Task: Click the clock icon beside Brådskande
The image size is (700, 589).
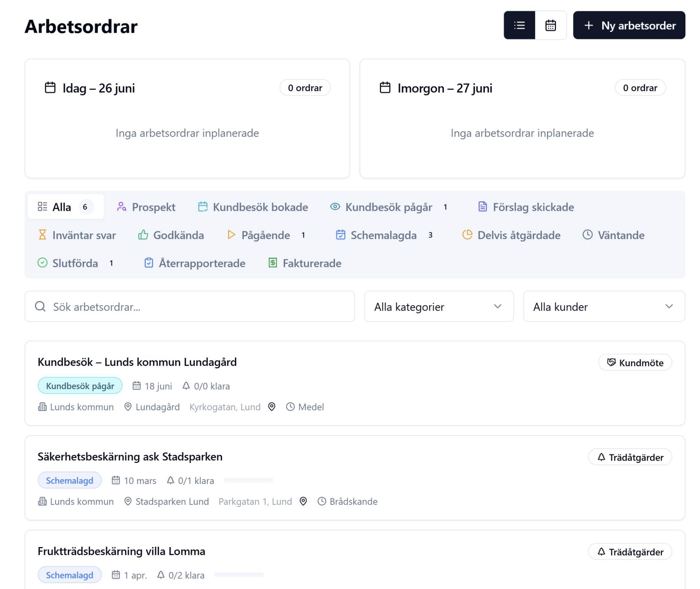Action: point(322,501)
